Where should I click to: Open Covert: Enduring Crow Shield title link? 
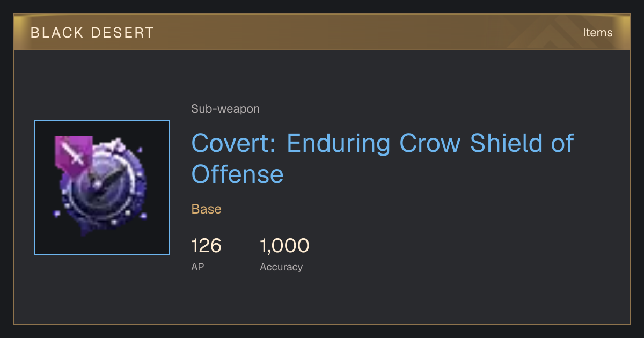pyautogui.click(x=383, y=158)
